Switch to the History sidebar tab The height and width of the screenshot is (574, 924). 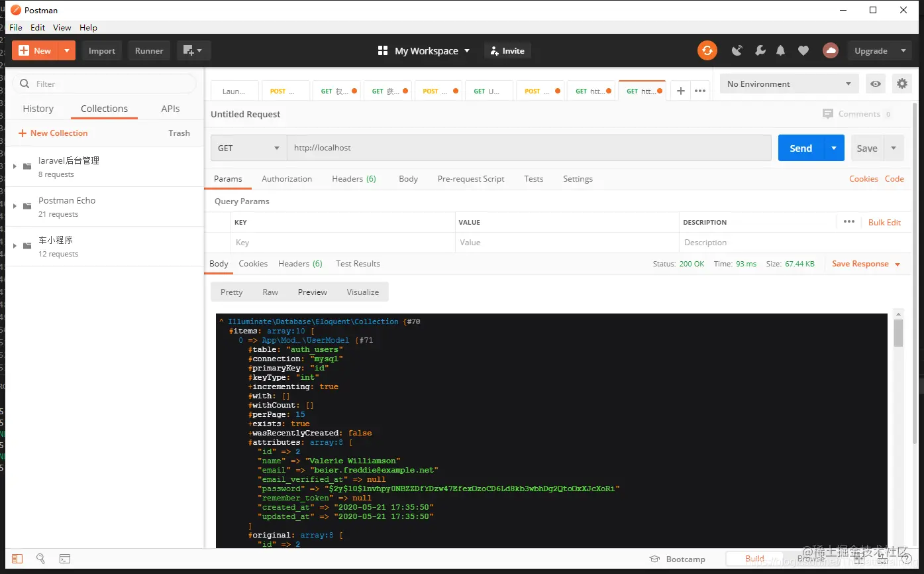38,109
